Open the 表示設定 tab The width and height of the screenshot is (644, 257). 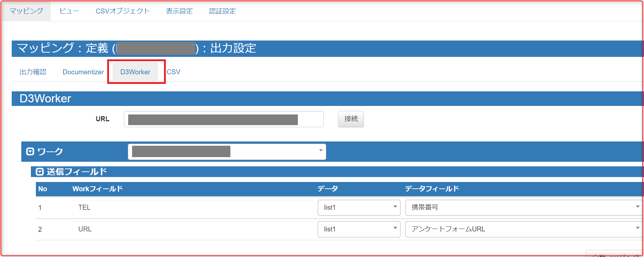coord(179,11)
